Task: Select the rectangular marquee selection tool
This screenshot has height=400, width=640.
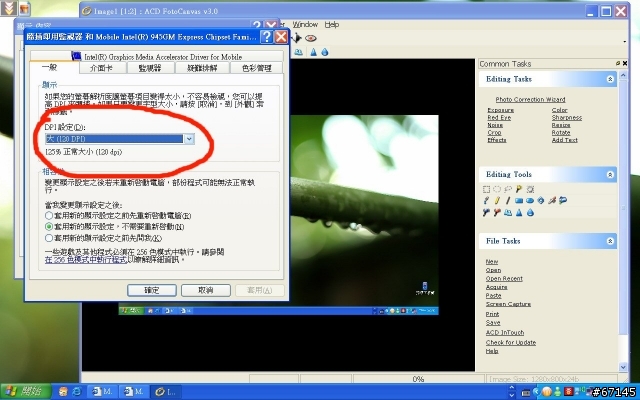Action: (486, 189)
